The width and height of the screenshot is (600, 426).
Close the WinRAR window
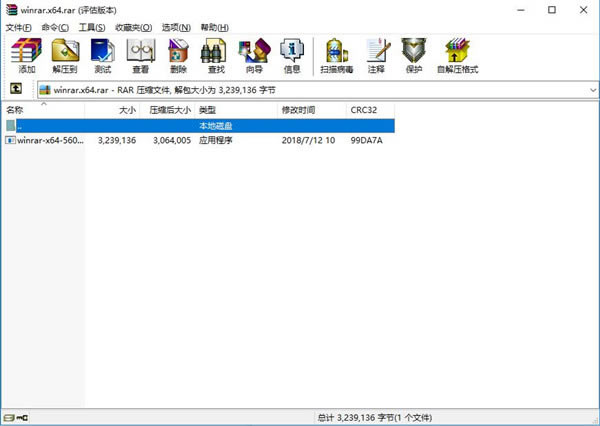[x=583, y=10]
